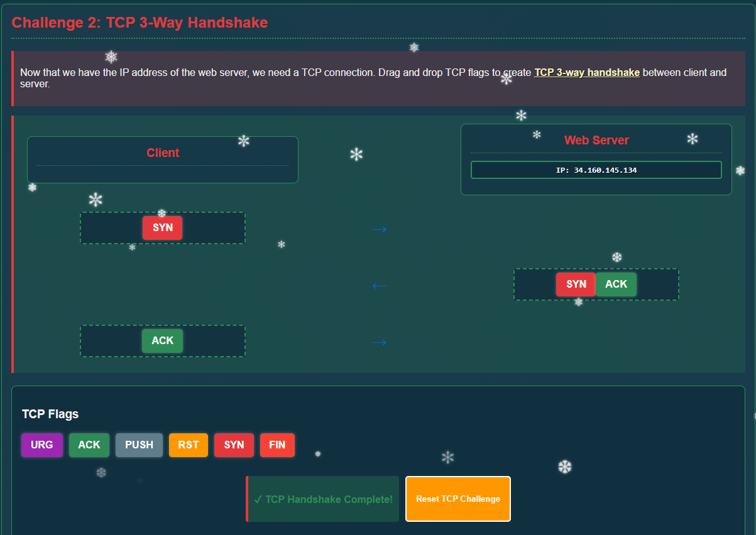
Task: Select the RST flag chip
Action: click(188, 445)
